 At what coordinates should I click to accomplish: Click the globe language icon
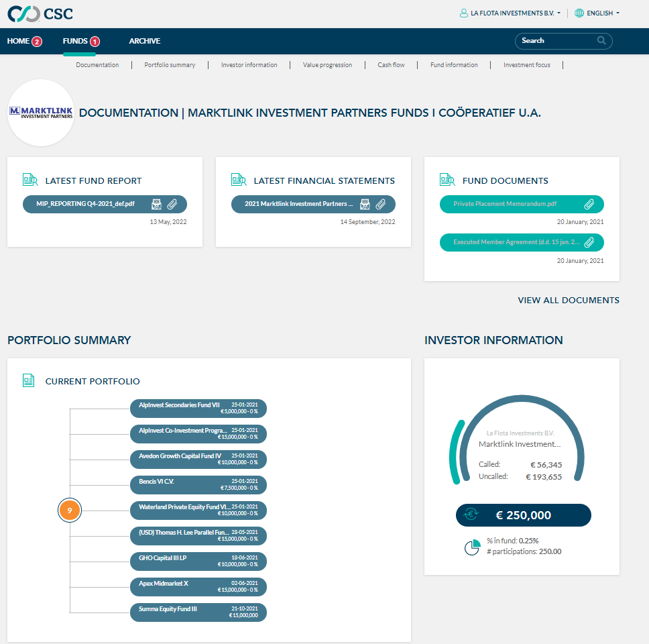click(579, 13)
